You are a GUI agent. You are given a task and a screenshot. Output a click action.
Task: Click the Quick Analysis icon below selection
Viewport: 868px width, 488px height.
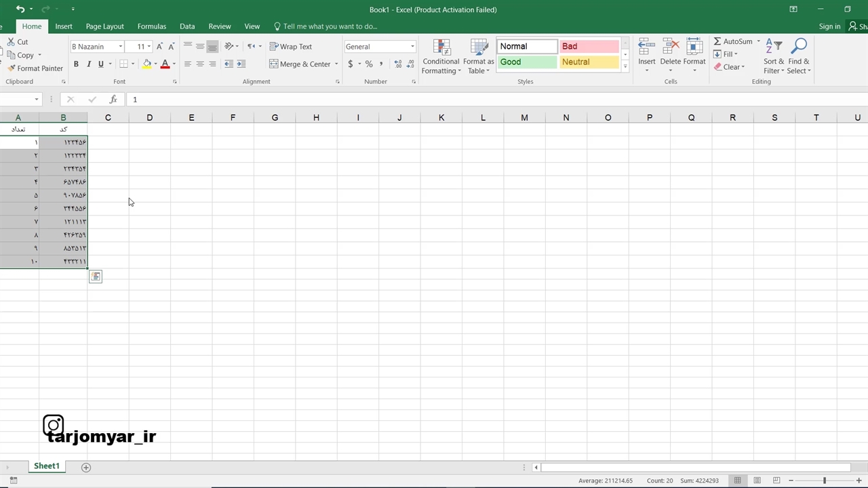(x=96, y=277)
